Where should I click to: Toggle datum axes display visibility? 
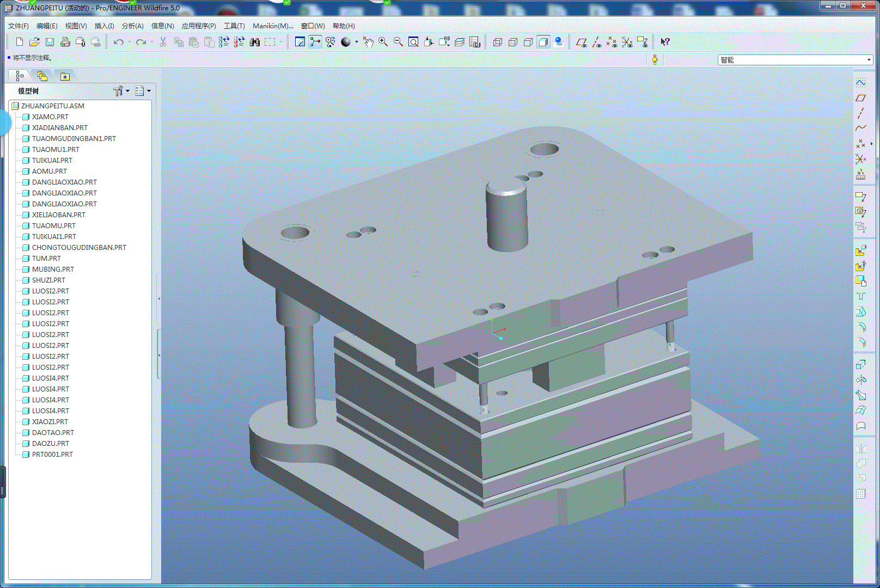click(x=597, y=42)
